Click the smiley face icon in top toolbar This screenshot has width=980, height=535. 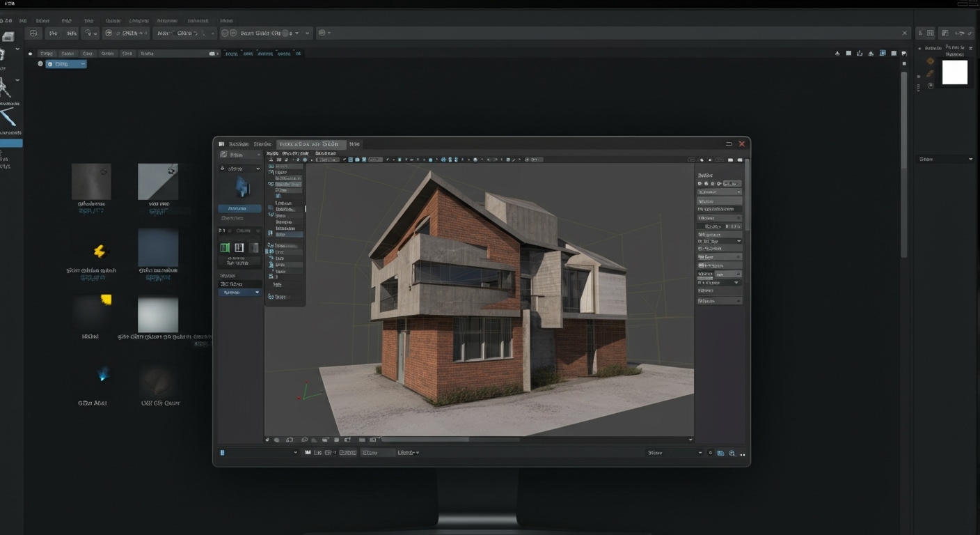(33, 33)
